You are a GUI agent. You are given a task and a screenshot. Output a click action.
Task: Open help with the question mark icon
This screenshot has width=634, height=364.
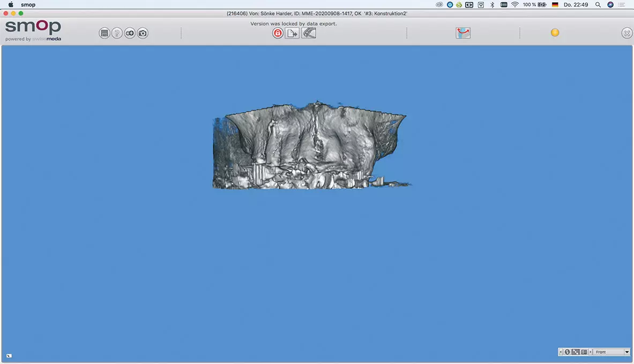(117, 33)
